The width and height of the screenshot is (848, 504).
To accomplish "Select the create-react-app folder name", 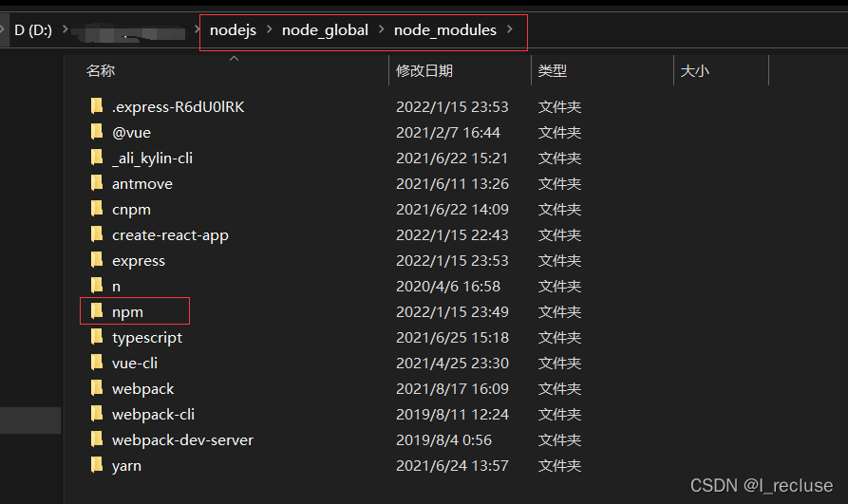I will (170, 235).
